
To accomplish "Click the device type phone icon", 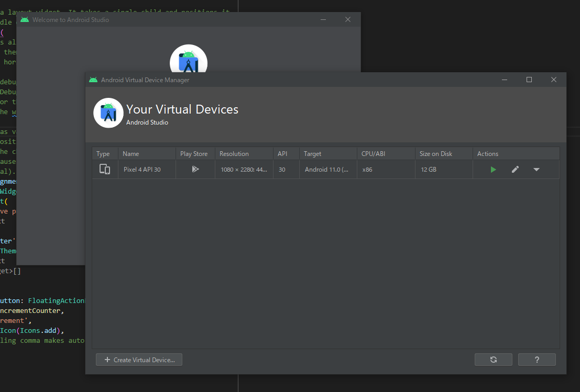I will tap(105, 169).
